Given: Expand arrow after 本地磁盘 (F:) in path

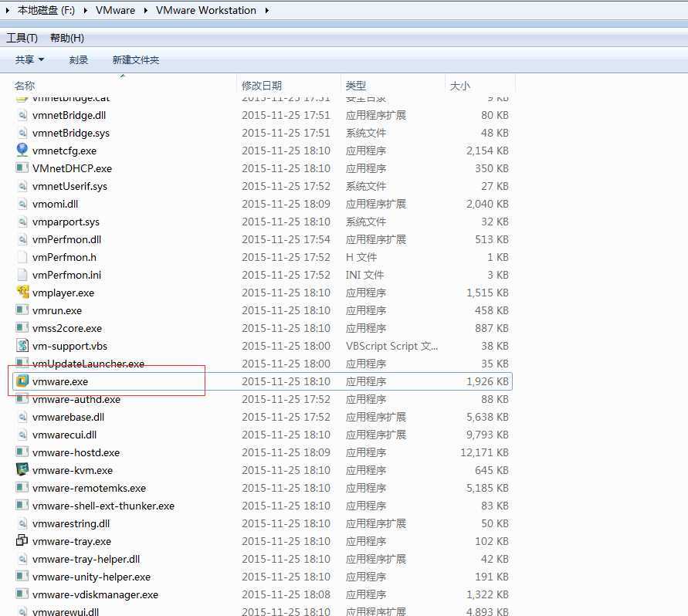Looking at the screenshot, I should point(86,10).
